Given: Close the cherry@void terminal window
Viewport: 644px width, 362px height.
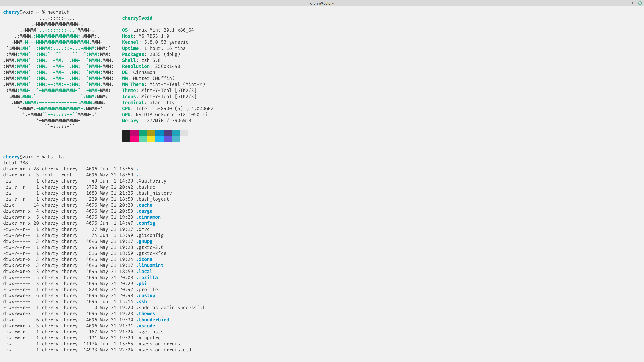Looking at the screenshot, I should pyautogui.click(x=640, y=3).
